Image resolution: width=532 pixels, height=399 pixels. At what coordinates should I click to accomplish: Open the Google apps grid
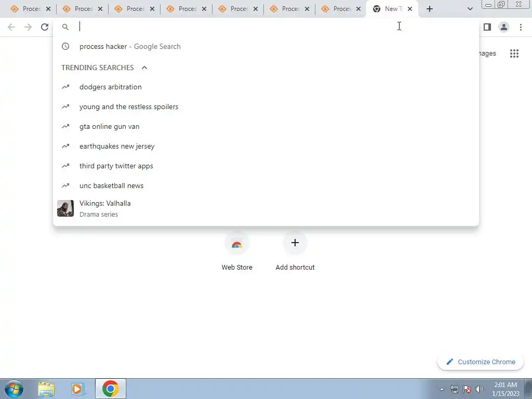[x=514, y=54]
